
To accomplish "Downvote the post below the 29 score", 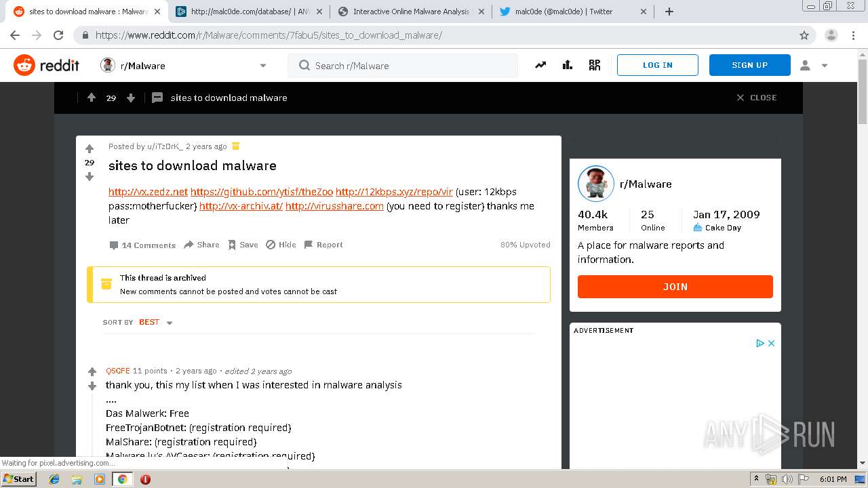I will pyautogui.click(x=90, y=177).
